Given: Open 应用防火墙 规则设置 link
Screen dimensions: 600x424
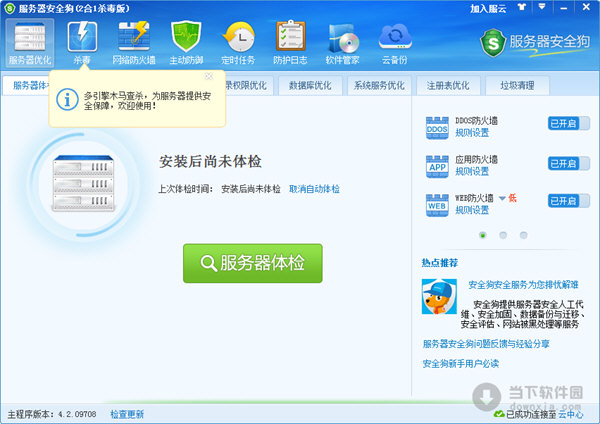Looking at the screenshot, I should [x=472, y=172].
